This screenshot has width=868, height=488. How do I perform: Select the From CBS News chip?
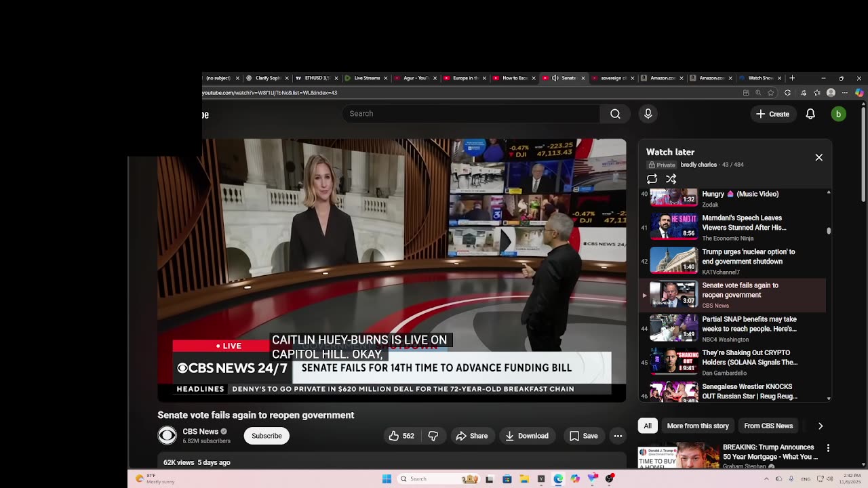pos(768,426)
